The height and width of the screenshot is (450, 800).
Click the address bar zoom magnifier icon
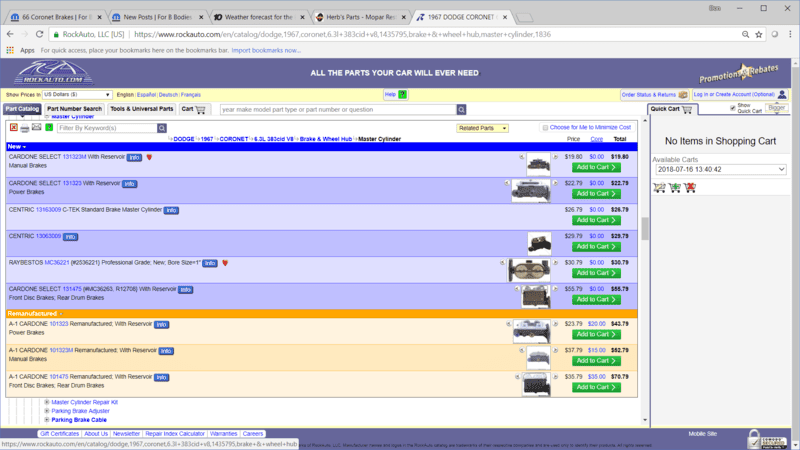pyautogui.click(x=745, y=34)
